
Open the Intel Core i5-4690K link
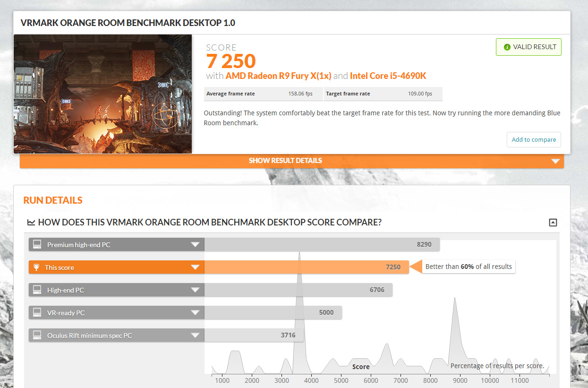tap(388, 76)
